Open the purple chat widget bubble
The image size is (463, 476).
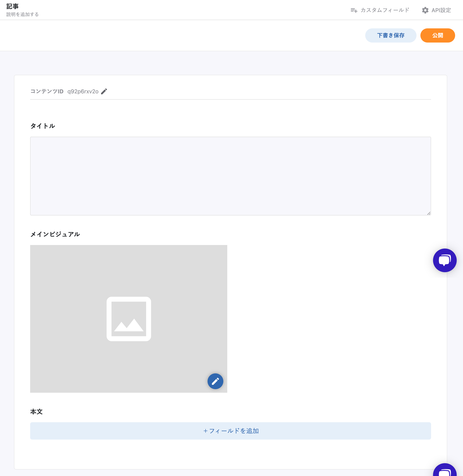[444, 260]
